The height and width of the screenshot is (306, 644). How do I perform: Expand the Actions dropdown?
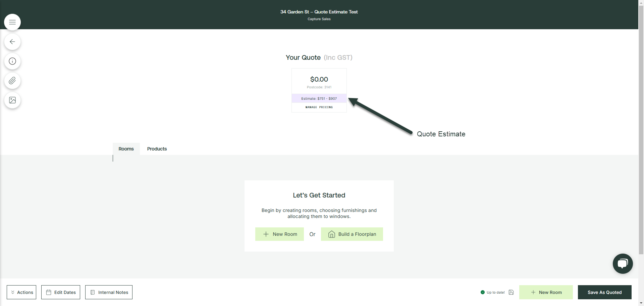[x=21, y=292]
